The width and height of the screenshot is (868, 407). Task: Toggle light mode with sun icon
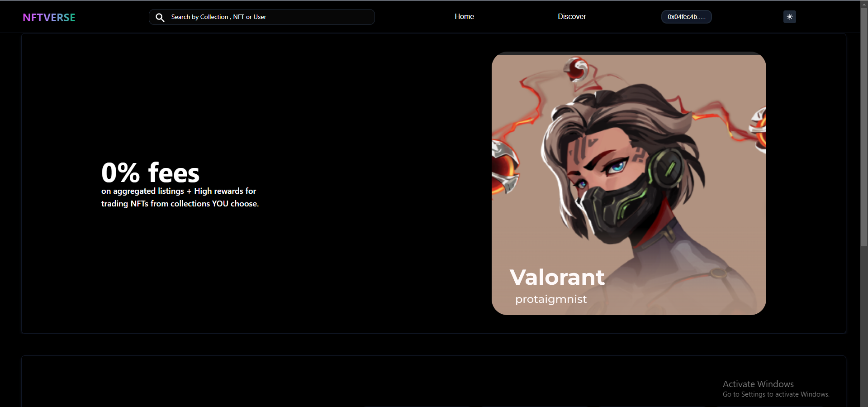pos(789,17)
